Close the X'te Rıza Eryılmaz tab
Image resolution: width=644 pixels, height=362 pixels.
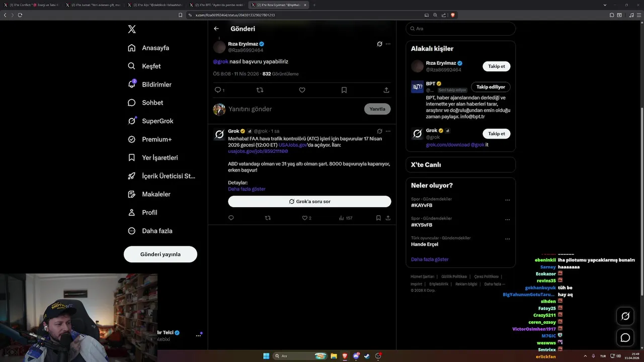coord(305,5)
